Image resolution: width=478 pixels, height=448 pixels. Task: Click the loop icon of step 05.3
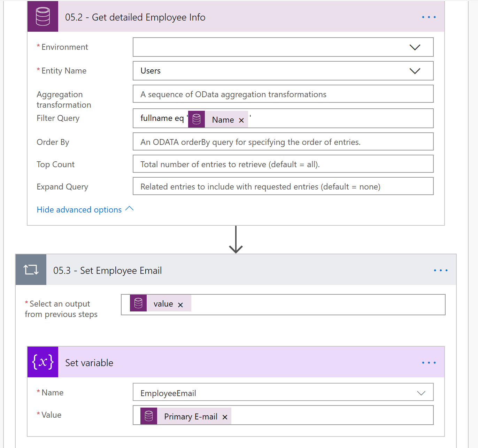point(31,270)
